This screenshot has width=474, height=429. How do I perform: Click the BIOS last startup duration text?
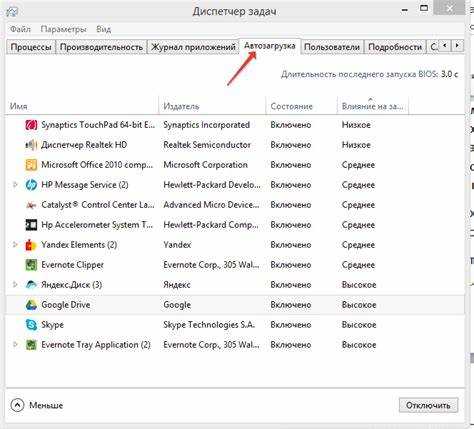369,74
